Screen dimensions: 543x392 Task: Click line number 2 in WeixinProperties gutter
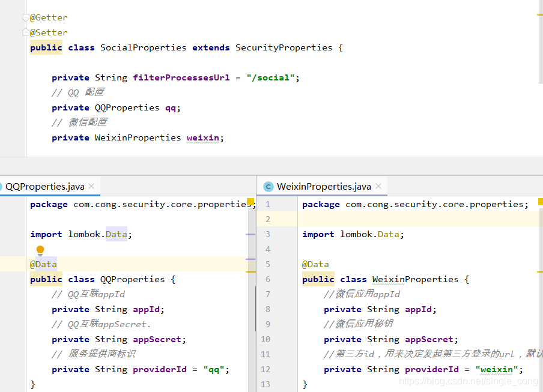268,219
